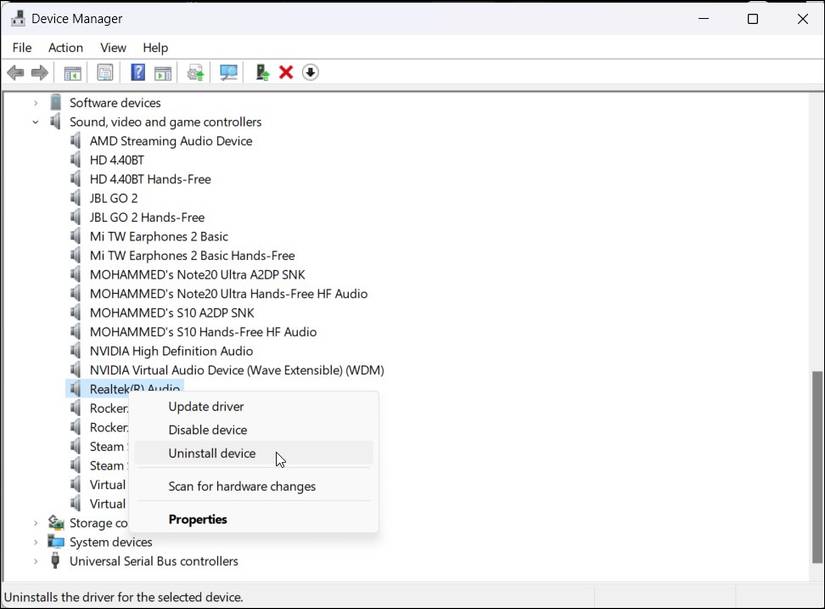The height and width of the screenshot is (609, 825).
Task: Select the JBL GO 2 device entry
Action: tap(113, 198)
